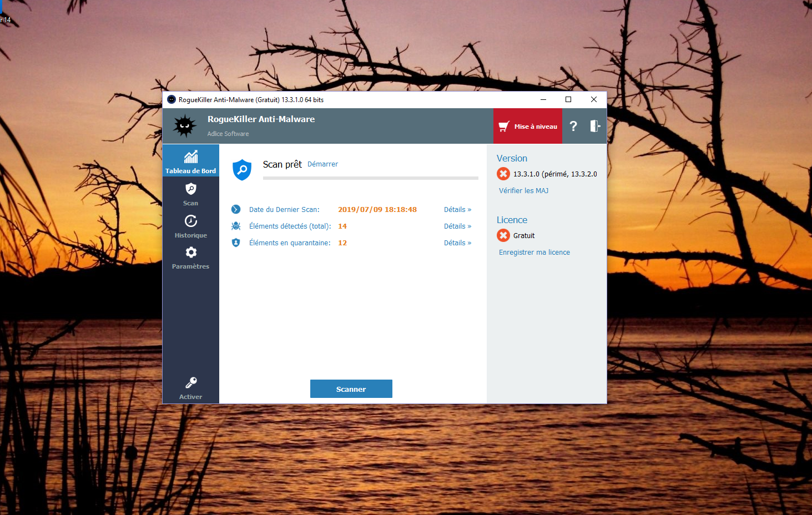Click the scan progress bar
The width and height of the screenshot is (812, 515).
[371, 178]
